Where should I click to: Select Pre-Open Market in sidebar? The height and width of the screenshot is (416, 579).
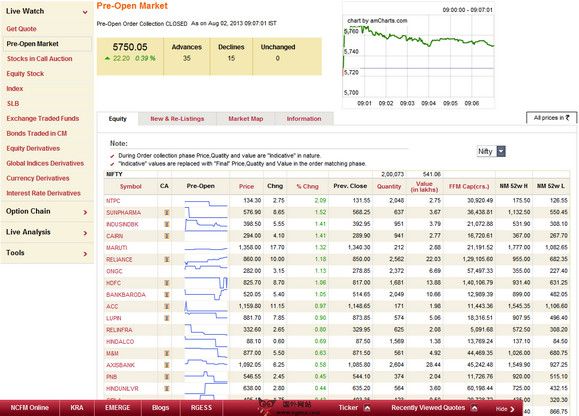47,44
